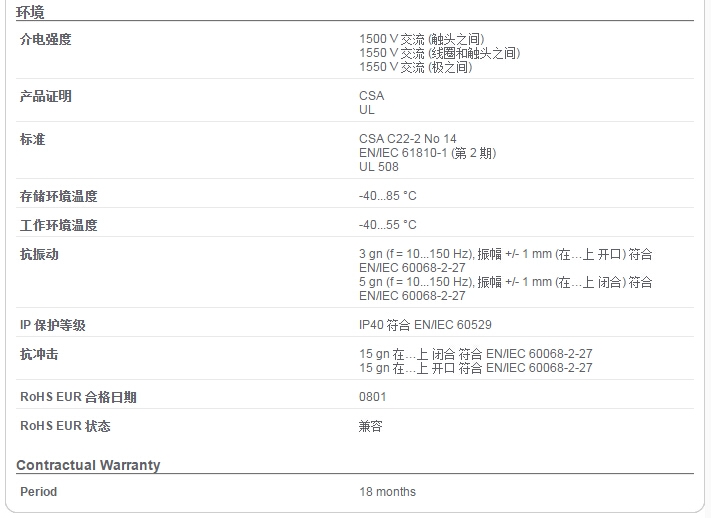The image size is (711, 518).
Task: Click the -40...85 °C storage temperature value
Action: coord(388,196)
